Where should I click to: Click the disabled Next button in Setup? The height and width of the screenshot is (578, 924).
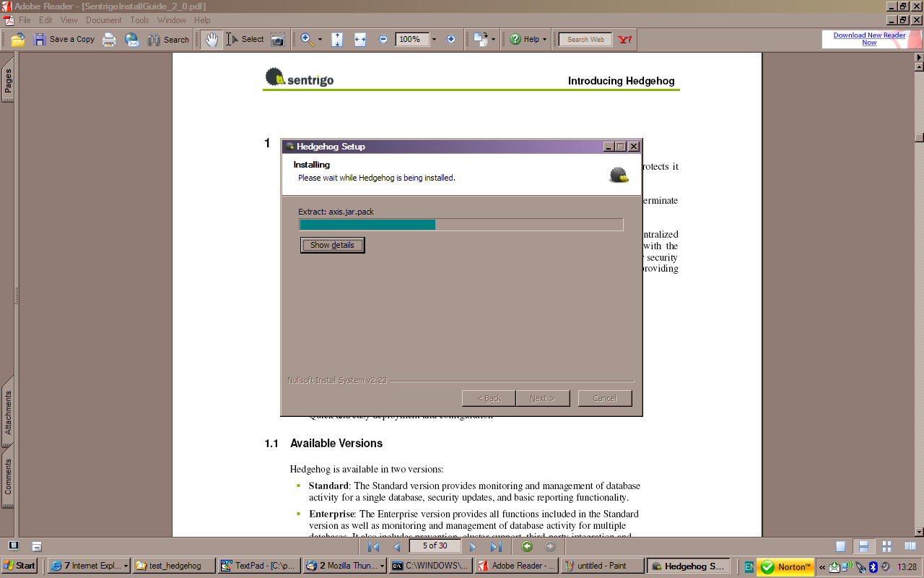pyautogui.click(x=543, y=398)
